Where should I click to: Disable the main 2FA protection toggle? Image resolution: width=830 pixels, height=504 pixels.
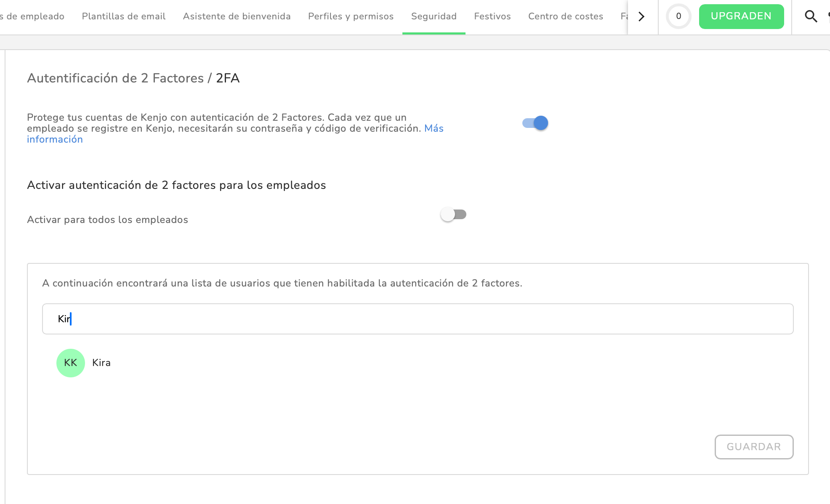tap(535, 123)
